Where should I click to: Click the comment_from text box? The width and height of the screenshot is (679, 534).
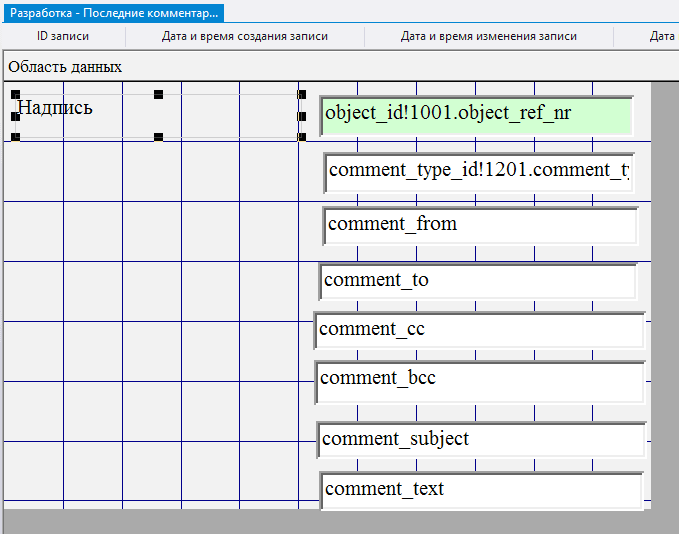480,225
